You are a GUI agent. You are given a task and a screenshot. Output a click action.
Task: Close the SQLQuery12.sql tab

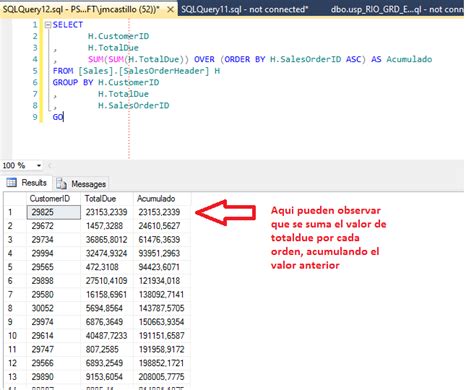click(x=170, y=9)
